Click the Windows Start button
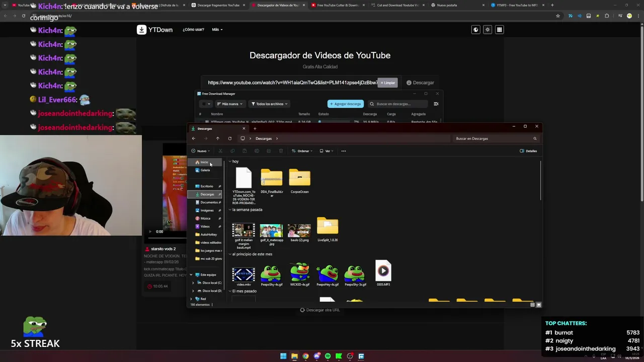 [283, 356]
